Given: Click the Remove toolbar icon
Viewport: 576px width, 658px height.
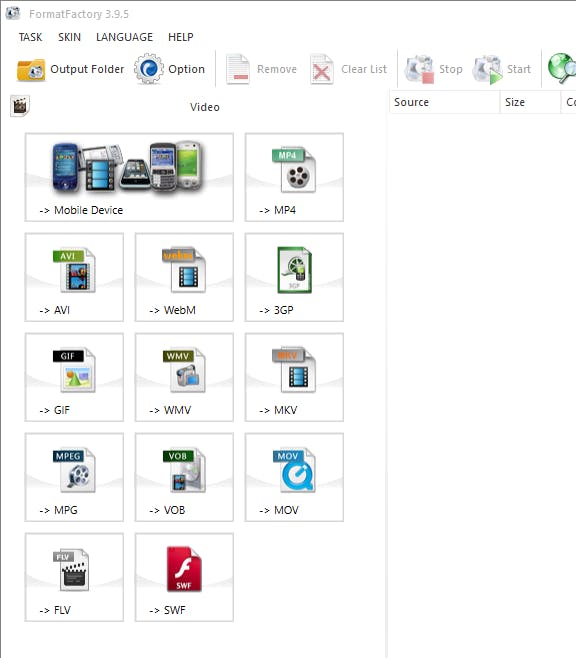Looking at the screenshot, I should 238,69.
